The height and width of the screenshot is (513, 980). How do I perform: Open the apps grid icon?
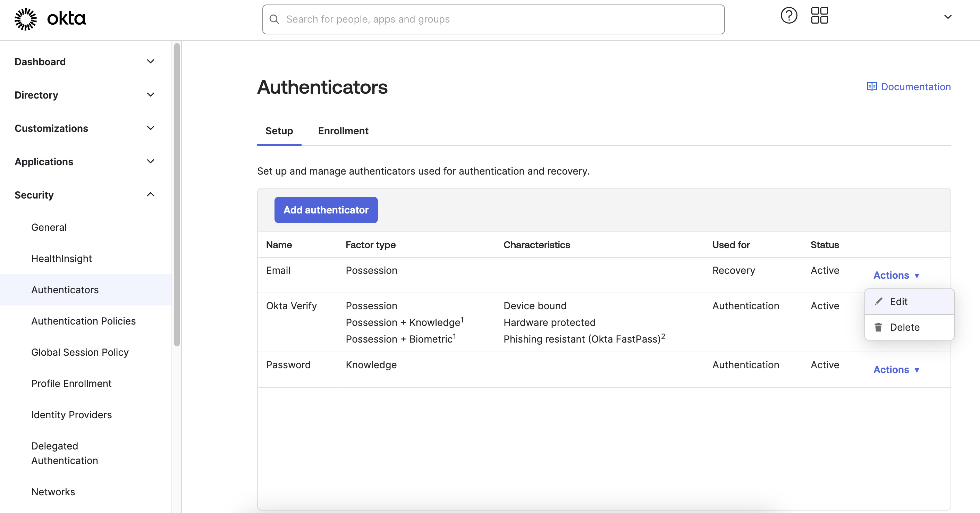[819, 16]
